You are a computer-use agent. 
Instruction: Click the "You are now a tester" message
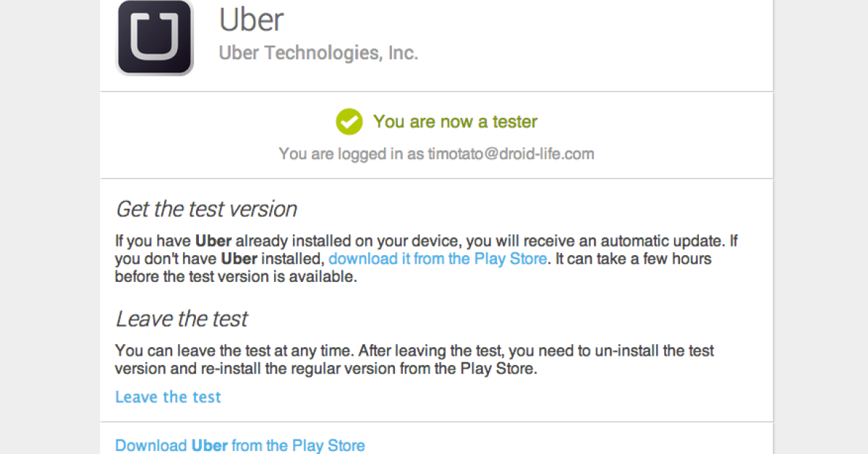(x=455, y=121)
